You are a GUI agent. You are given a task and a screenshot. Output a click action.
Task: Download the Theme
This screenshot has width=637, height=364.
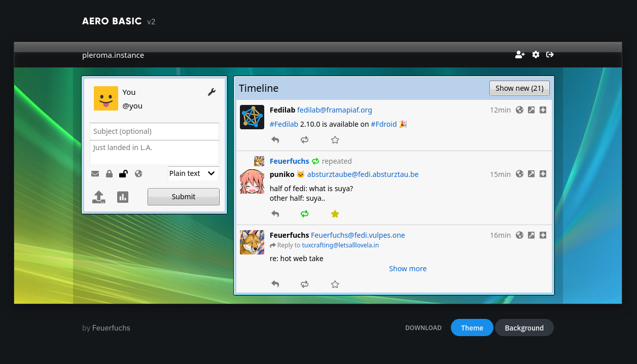pos(472,328)
